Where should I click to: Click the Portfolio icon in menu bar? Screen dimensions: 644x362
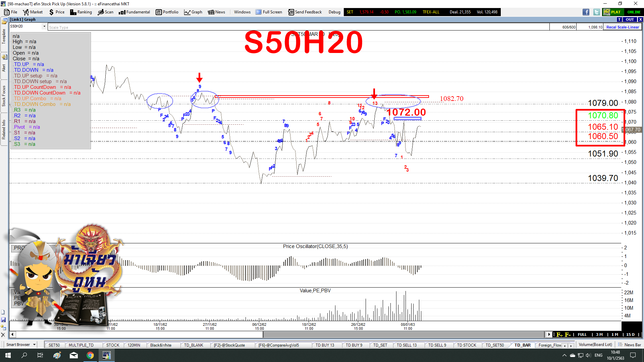159,12
